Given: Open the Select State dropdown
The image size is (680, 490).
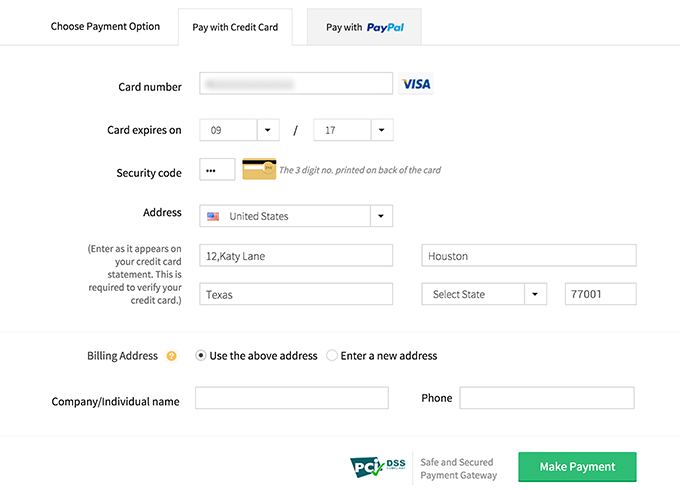Looking at the screenshot, I should [x=536, y=294].
